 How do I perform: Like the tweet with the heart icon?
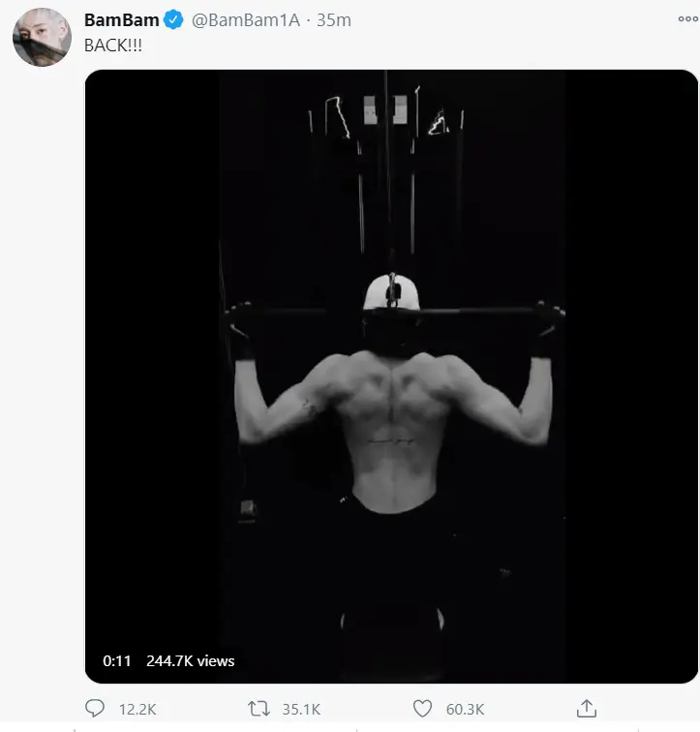[422, 709]
